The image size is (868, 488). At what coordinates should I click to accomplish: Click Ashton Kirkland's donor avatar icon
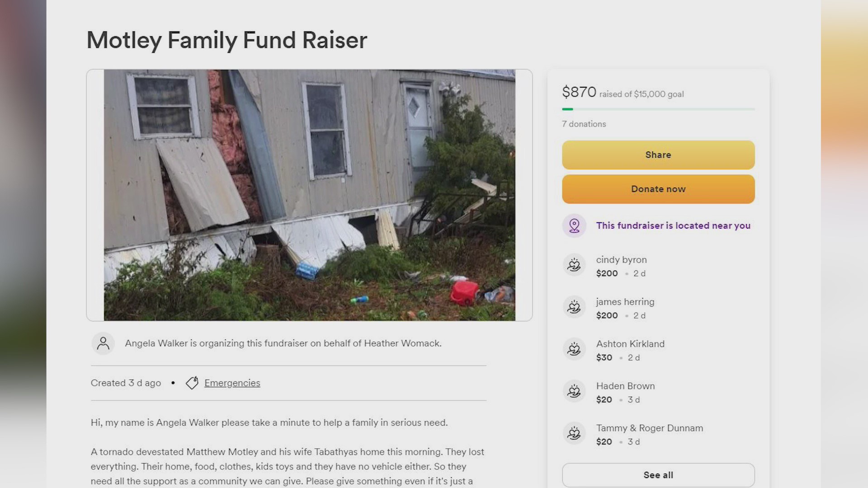coord(574,349)
